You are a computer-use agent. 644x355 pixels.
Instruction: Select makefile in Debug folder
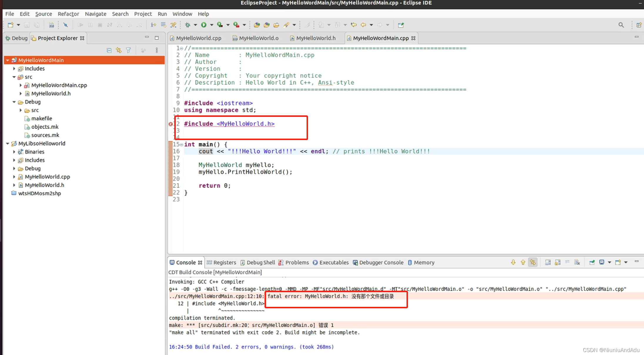tap(41, 118)
